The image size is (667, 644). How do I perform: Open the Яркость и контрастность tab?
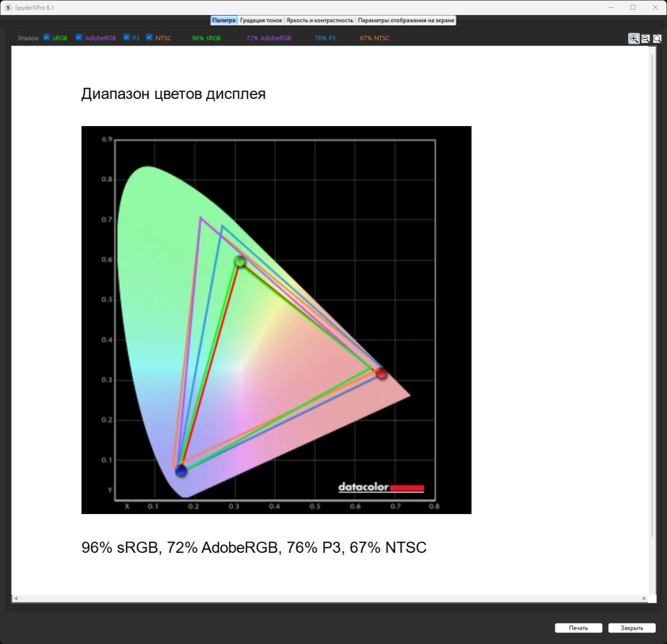click(320, 21)
